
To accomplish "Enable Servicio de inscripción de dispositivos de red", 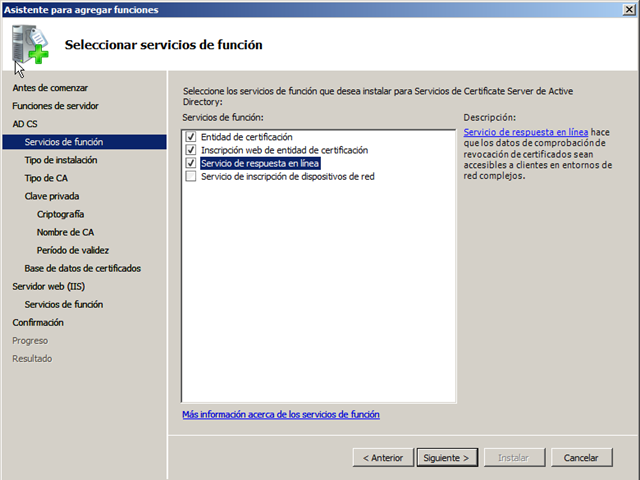I will (x=191, y=176).
